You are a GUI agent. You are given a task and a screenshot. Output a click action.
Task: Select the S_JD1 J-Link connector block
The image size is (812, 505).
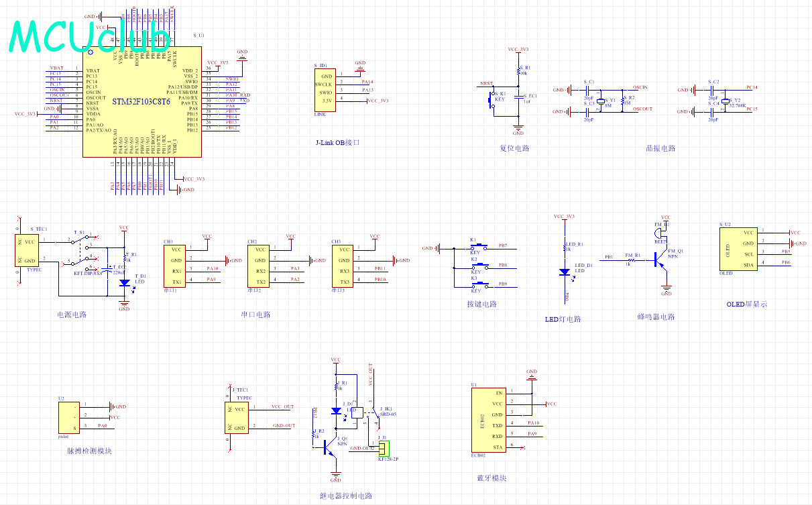[325, 89]
